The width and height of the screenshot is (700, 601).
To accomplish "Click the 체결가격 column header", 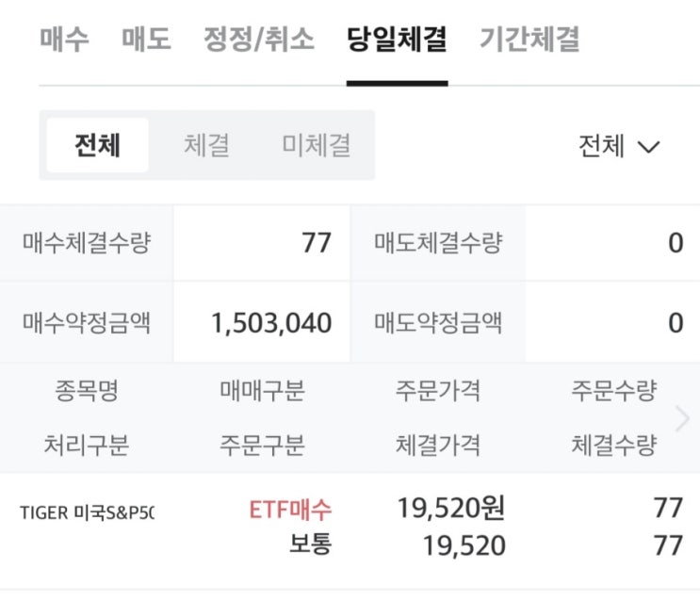I will pyautogui.click(x=437, y=445).
